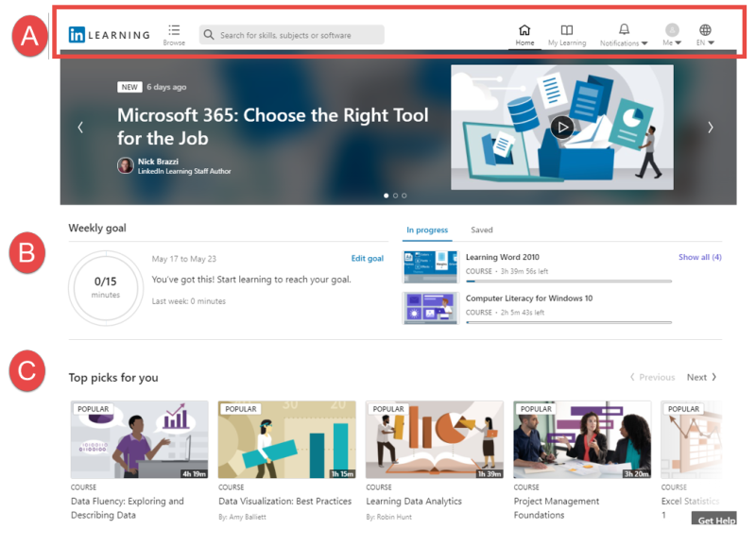
Task: Open the Me profile dropdown
Action: [x=672, y=35]
